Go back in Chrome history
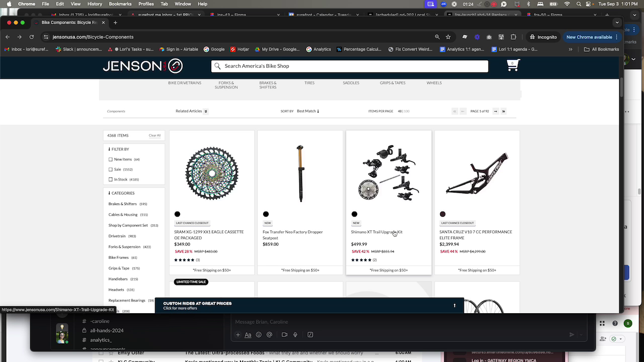This screenshot has height=362, width=644. (x=8, y=37)
